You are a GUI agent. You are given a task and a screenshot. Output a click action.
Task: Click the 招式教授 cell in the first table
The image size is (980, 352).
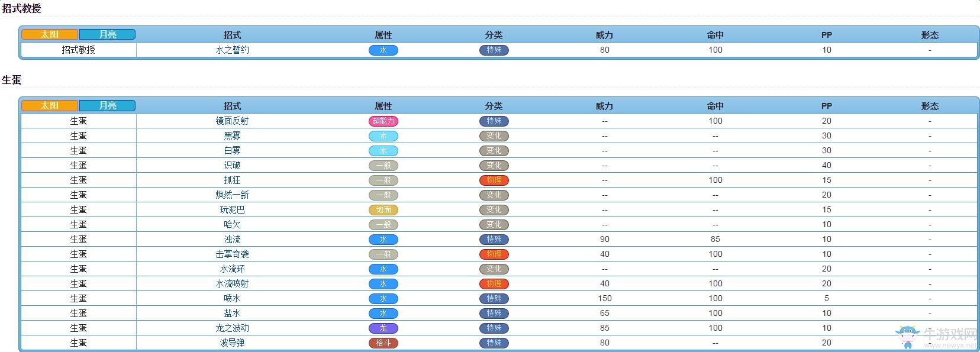(x=79, y=50)
